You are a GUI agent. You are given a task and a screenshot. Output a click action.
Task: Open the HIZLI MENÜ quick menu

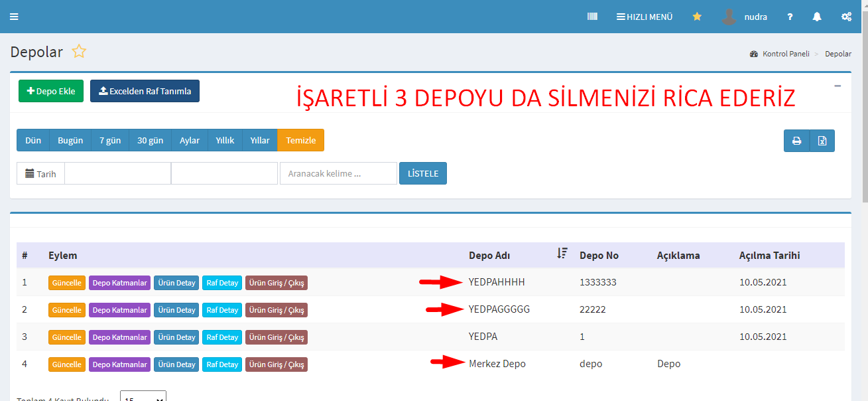pos(644,17)
